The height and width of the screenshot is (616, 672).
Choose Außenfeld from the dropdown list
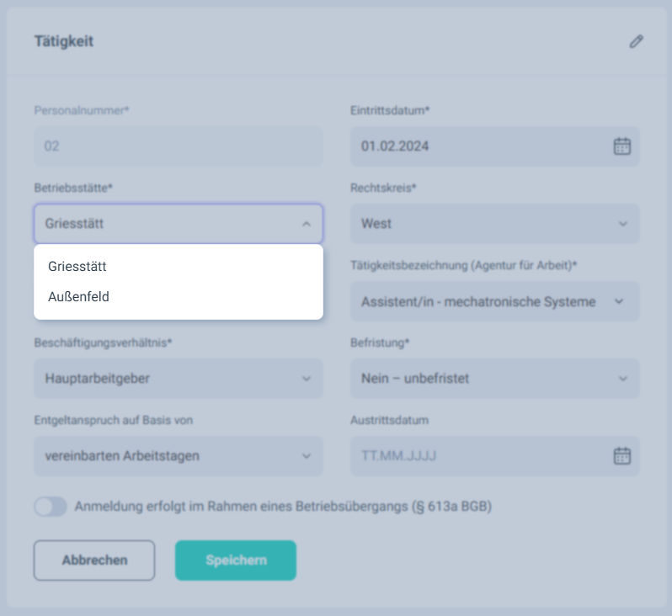click(x=79, y=296)
